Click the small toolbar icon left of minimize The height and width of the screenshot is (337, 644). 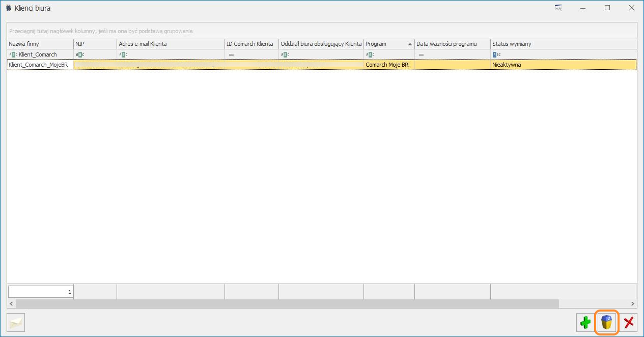coord(558,8)
